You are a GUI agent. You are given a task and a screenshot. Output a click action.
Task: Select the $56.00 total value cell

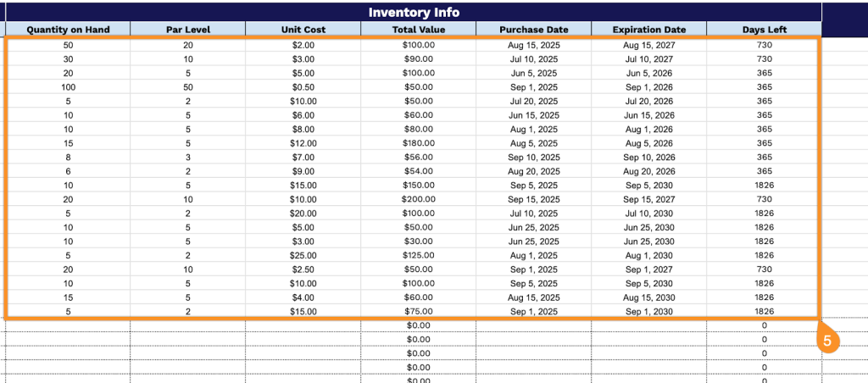coord(418,157)
